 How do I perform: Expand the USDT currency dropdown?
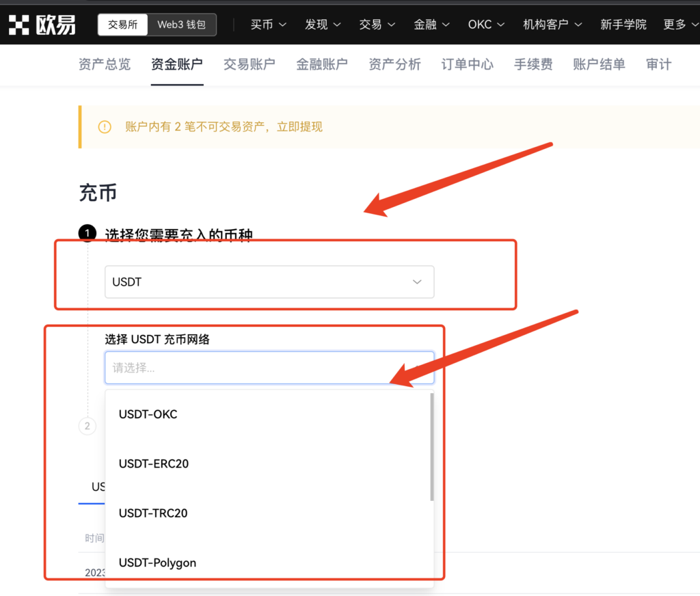pos(269,282)
